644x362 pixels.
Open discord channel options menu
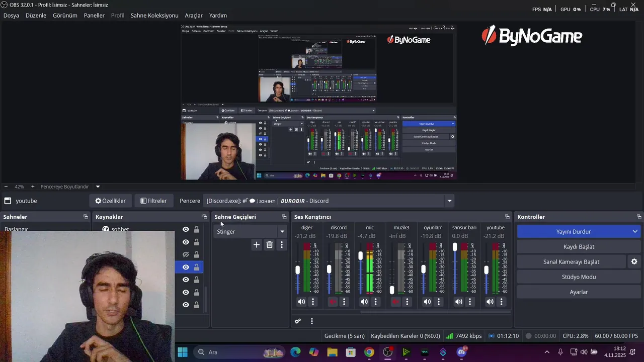point(344,302)
